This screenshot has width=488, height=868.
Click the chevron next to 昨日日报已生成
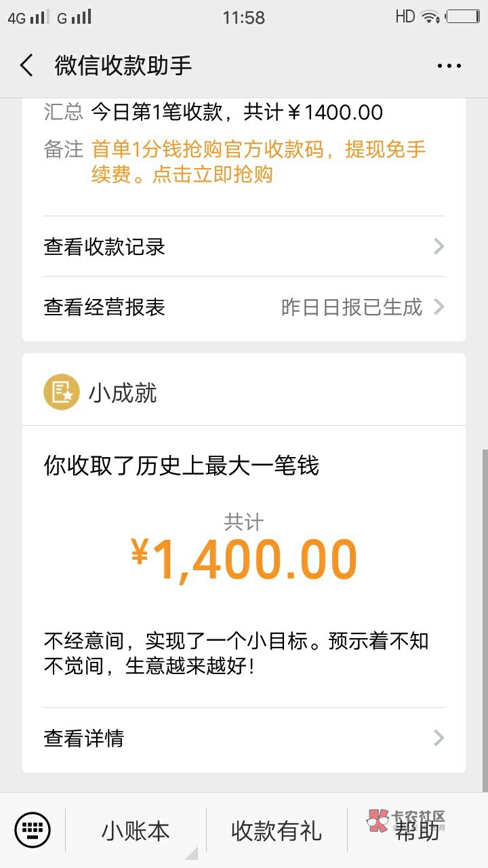439,307
